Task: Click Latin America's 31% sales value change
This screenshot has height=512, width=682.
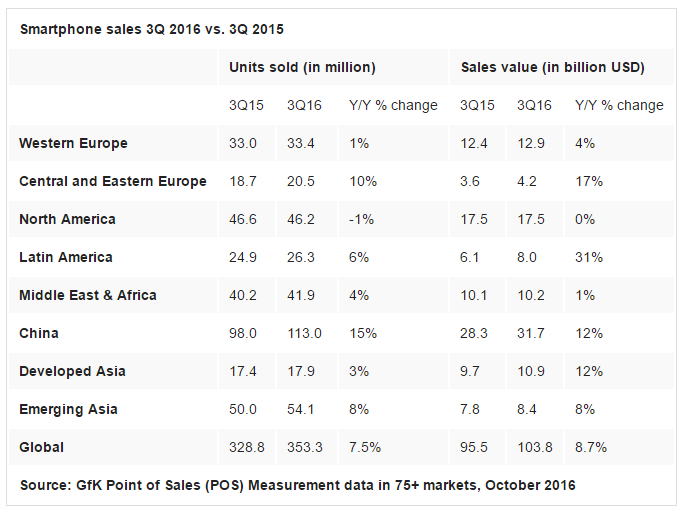Action: (x=589, y=257)
